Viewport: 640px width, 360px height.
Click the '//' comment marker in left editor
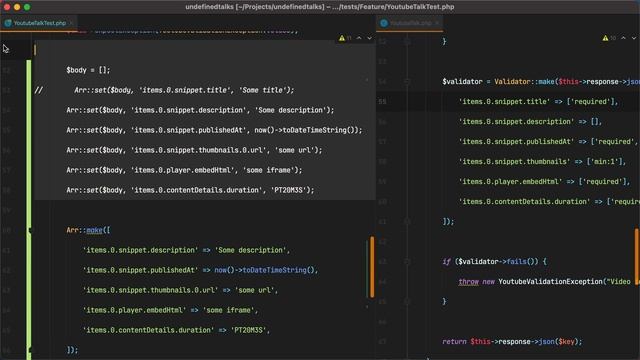tap(38, 90)
